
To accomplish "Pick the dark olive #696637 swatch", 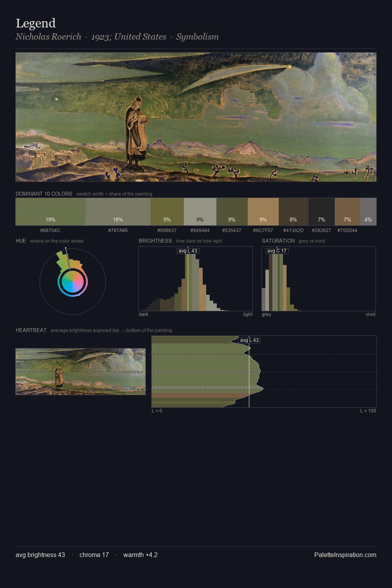I will tap(167, 212).
